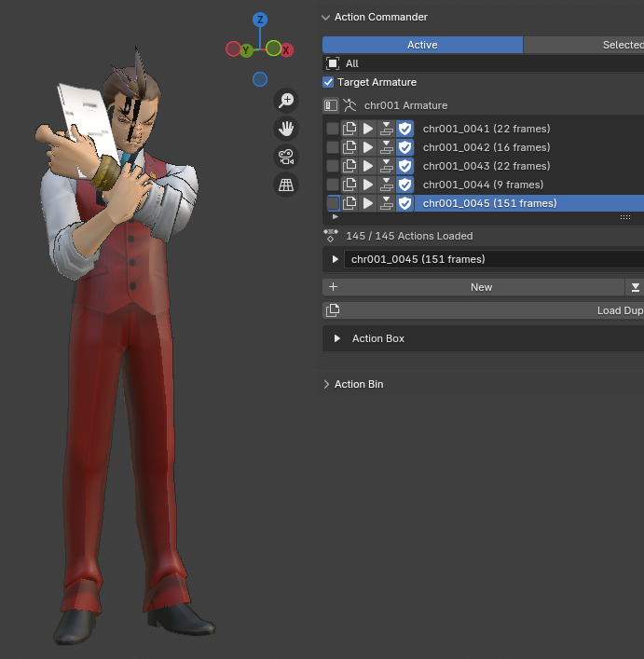Image resolution: width=644 pixels, height=659 pixels.
Task: Toggle fake user shield for chr001_0045
Action: [405, 203]
